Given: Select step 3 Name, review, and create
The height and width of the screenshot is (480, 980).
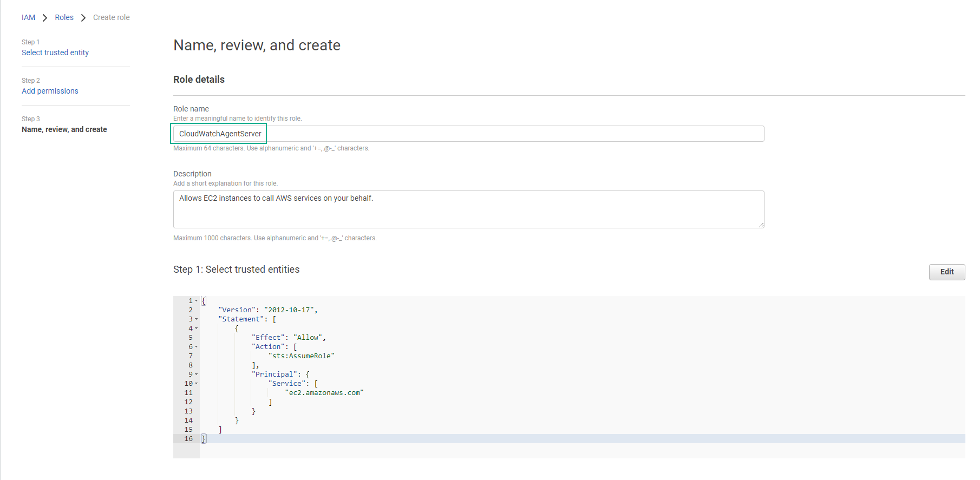Looking at the screenshot, I should click(64, 129).
